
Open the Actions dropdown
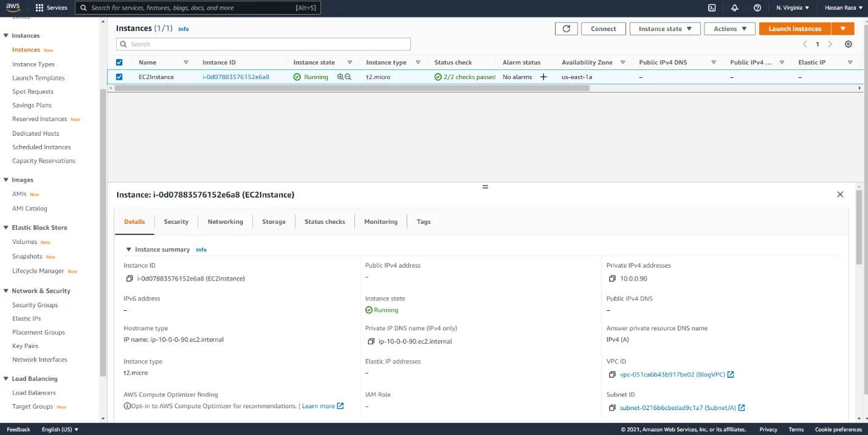(x=730, y=29)
